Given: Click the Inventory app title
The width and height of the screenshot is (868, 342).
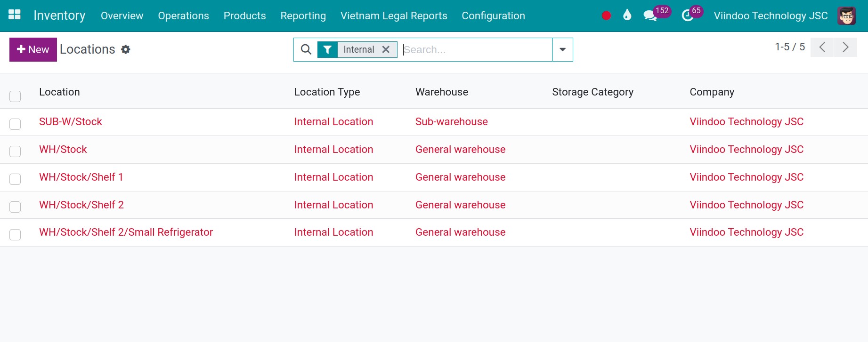Looking at the screenshot, I should click(x=59, y=16).
